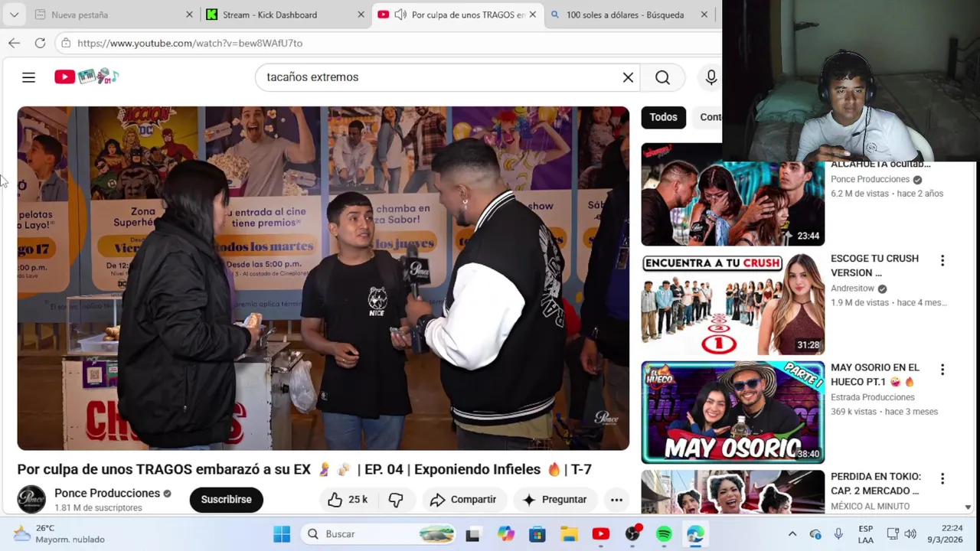This screenshot has width=980, height=551.
Task: Click '1.81 M de suscriptores' text
Action: pyautogui.click(x=98, y=508)
